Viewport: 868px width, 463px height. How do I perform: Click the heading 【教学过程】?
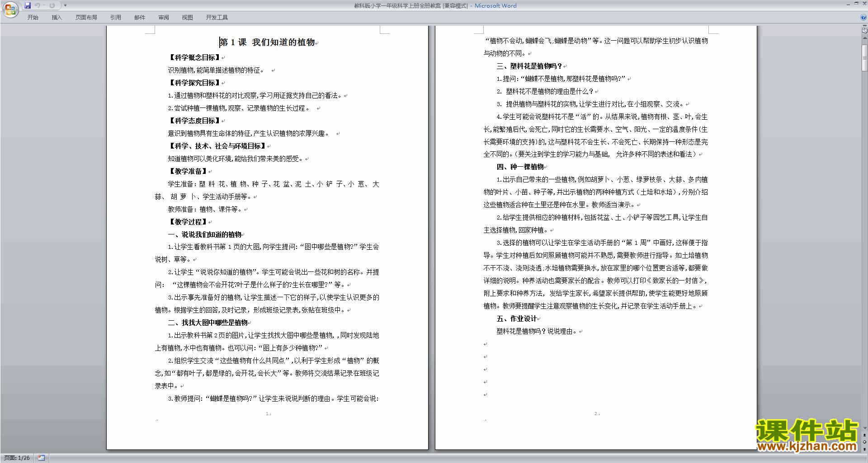188,222
